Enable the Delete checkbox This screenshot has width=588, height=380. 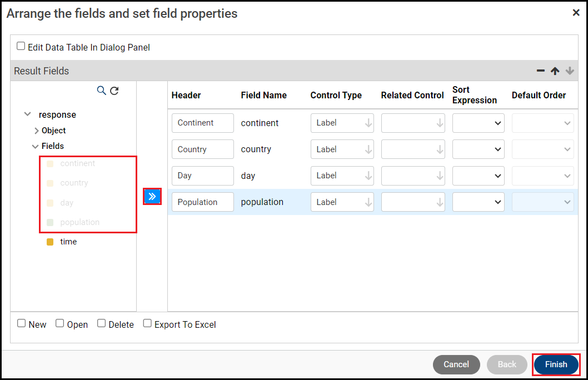click(102, 323)
